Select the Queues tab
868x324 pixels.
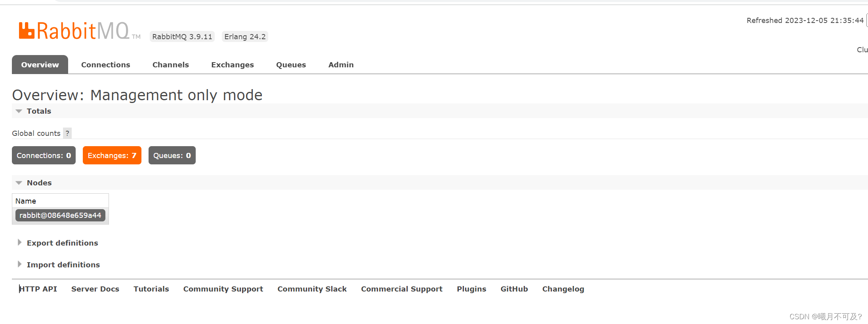coord(291,65)
